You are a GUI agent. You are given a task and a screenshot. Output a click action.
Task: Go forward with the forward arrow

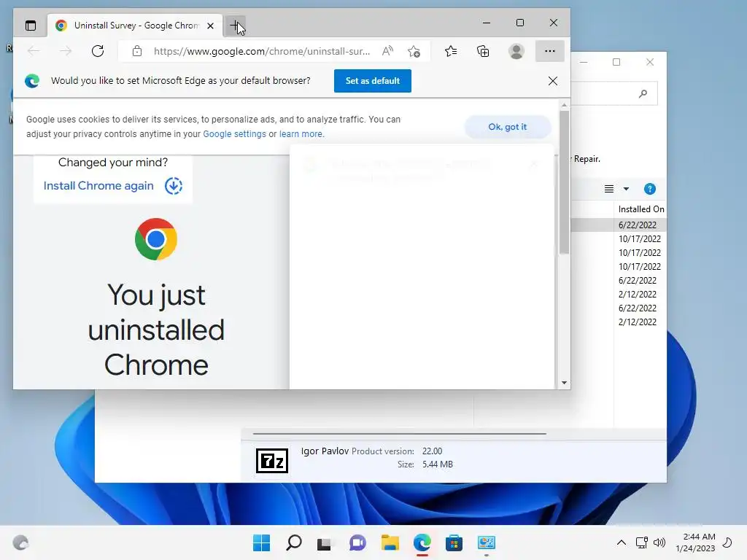pos(66,51)
